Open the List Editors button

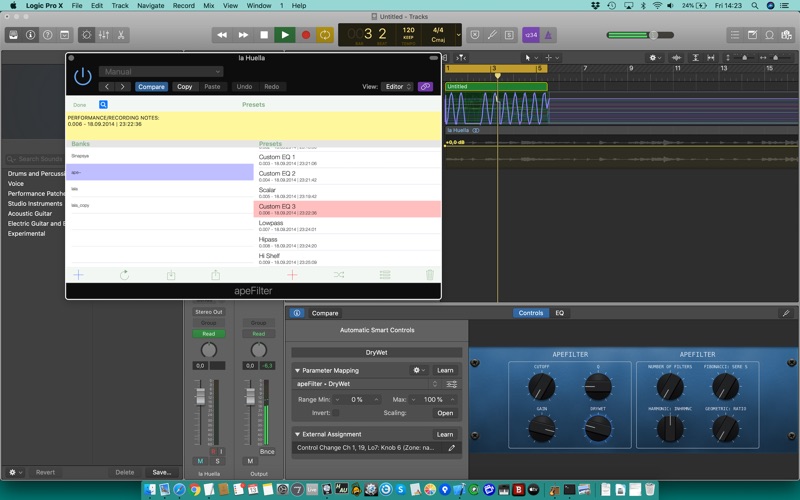[x=735, y=35]
